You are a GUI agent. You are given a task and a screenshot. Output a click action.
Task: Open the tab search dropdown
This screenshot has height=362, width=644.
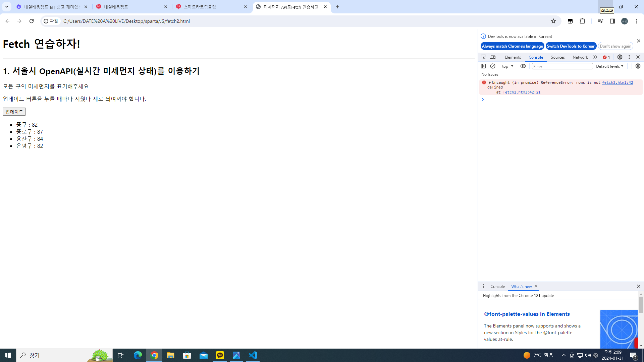[7, 7]
